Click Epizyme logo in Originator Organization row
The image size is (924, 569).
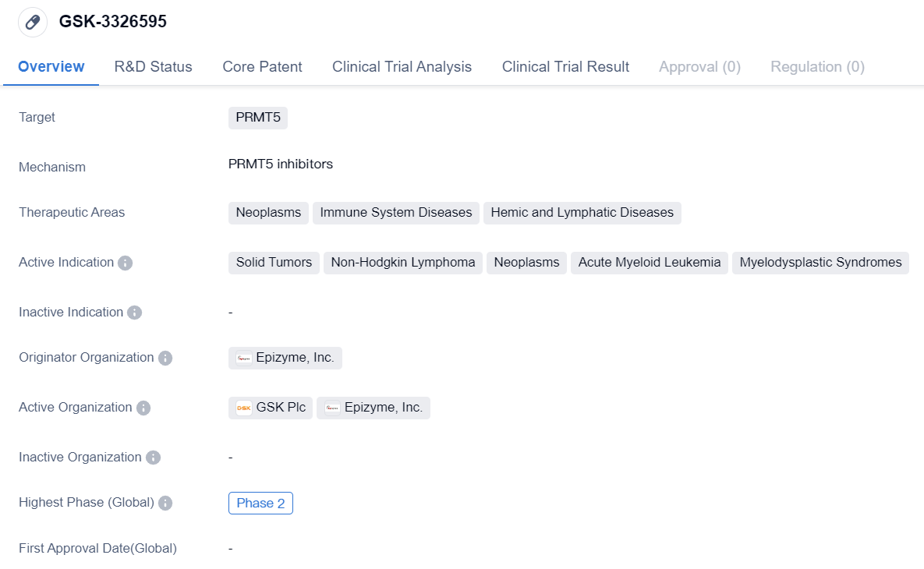click(244, 358)
